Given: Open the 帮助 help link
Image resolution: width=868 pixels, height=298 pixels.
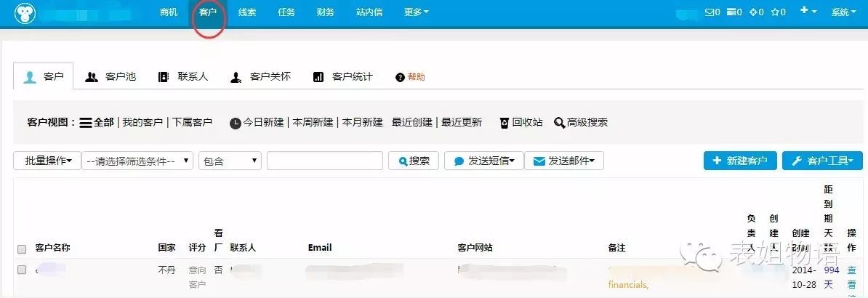Looking at the screenshot, I should point(410,77).
